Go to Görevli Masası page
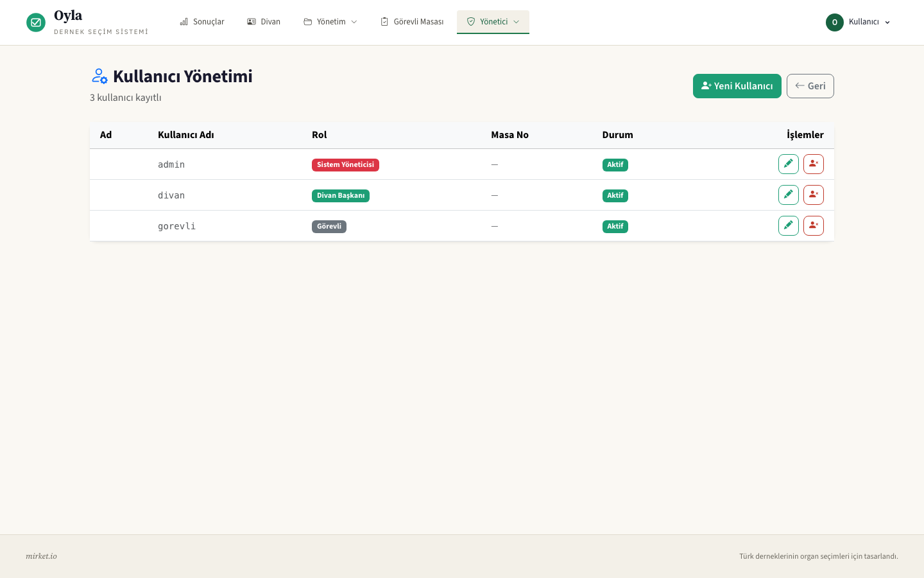Image resolution: width=924 pixels, height=578 pixels. tap(412, 22)
